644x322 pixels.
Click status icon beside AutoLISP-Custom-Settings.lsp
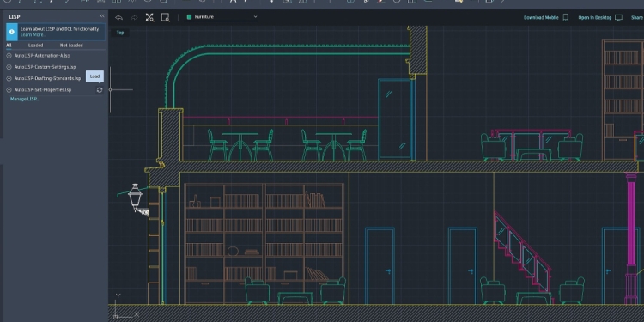point(9,66)
